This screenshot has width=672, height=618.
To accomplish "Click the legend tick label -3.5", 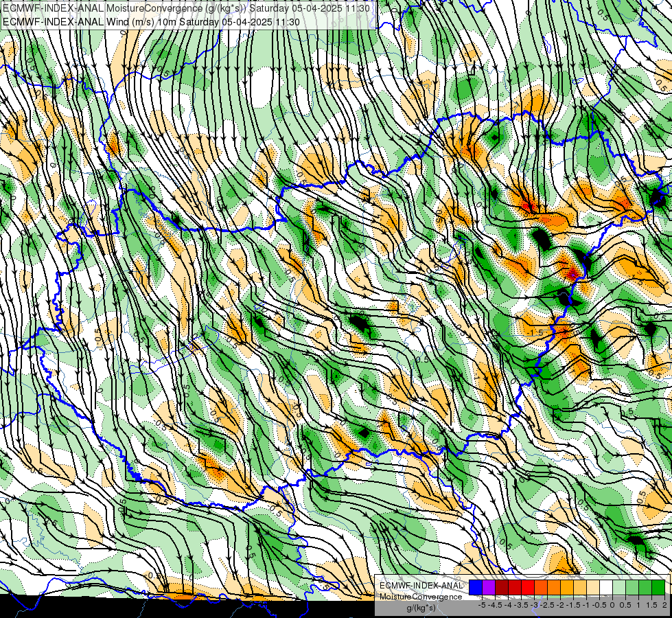I will [x=522, y=605].
